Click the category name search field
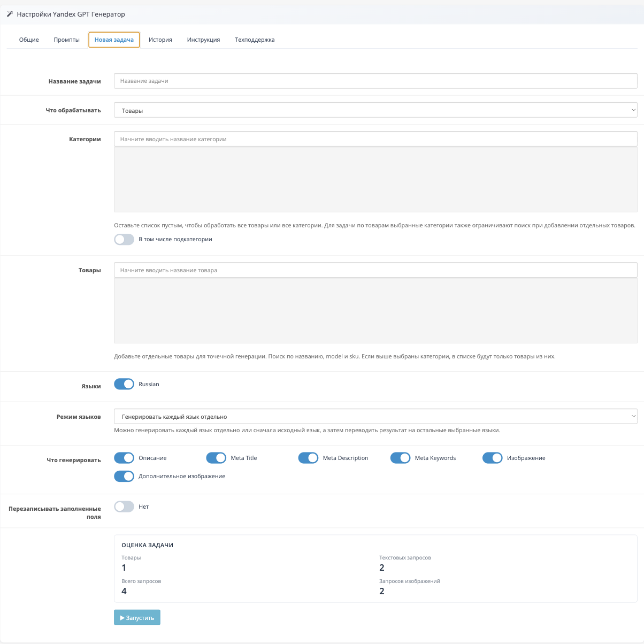Viewport: 644px width, 644px height. click(x=375, y=139)
